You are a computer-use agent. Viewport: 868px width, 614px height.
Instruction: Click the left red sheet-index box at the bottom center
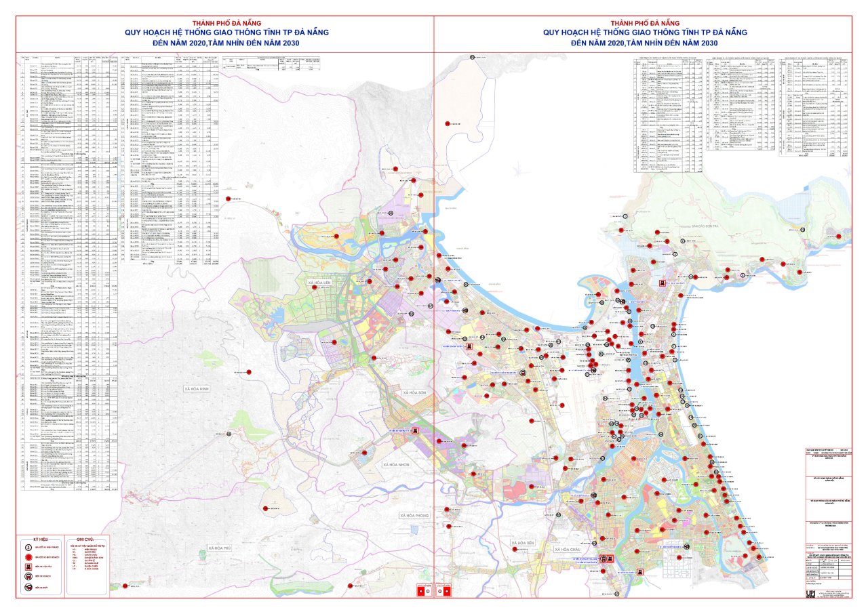[425, 590]
